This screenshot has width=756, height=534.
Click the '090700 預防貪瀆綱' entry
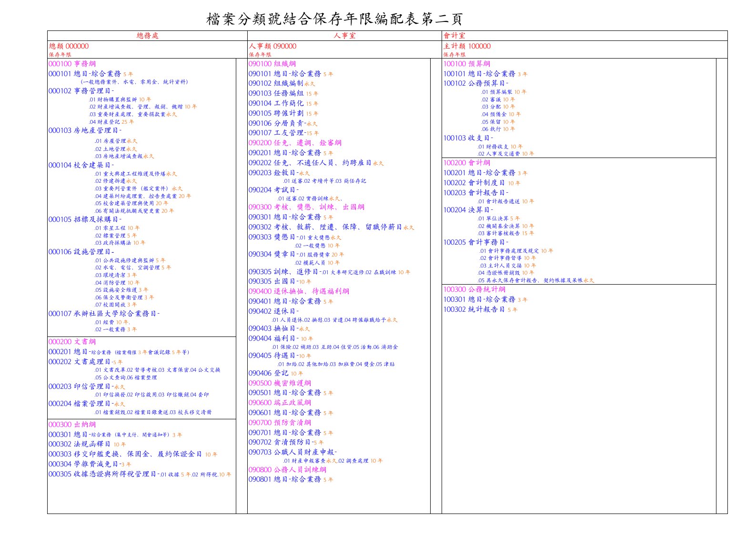click(280, 423)
